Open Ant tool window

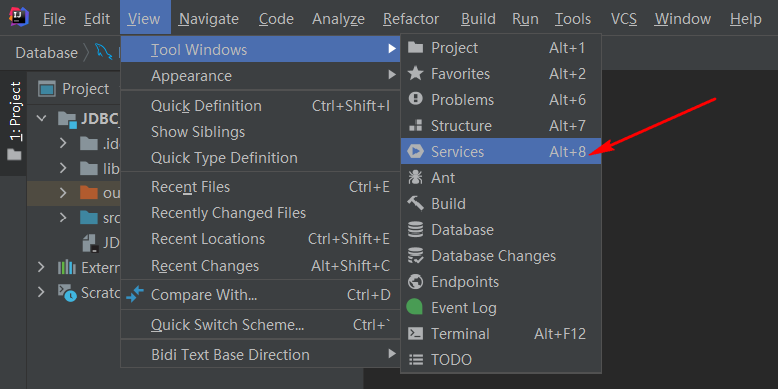[x=501, y=178]
